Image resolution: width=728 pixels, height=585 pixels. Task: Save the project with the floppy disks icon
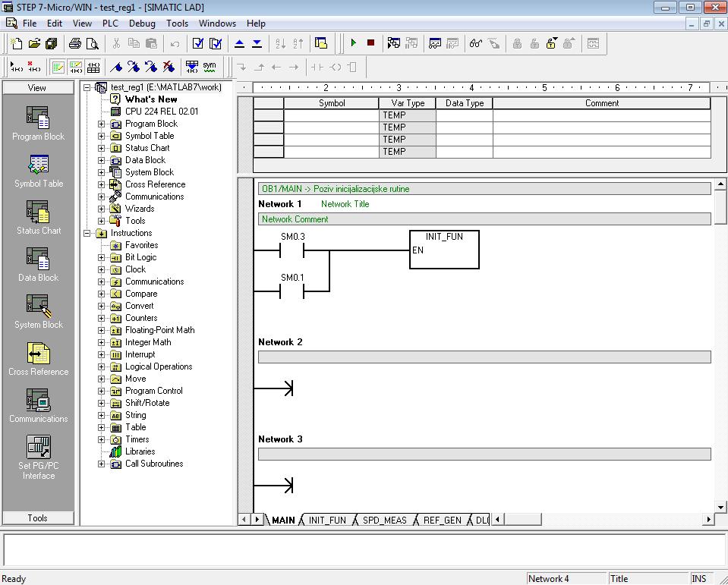click(51, 43)
